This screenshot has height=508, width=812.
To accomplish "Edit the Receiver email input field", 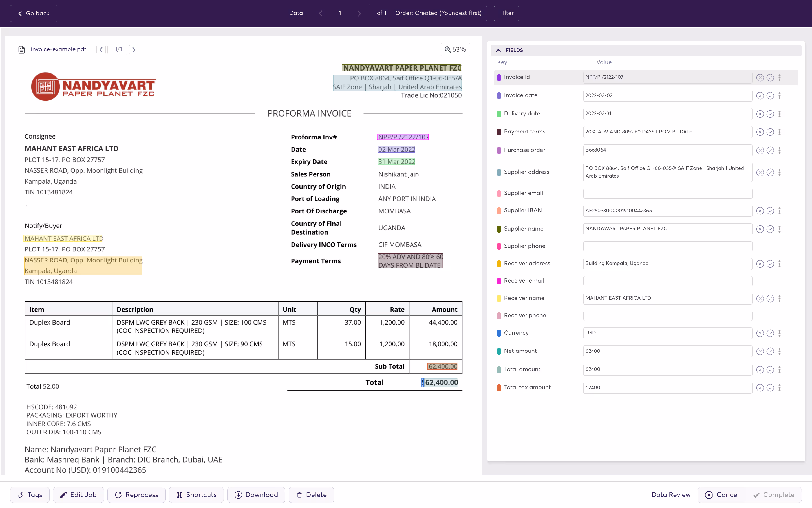I will pyautogui.click(x=668, y=281).
